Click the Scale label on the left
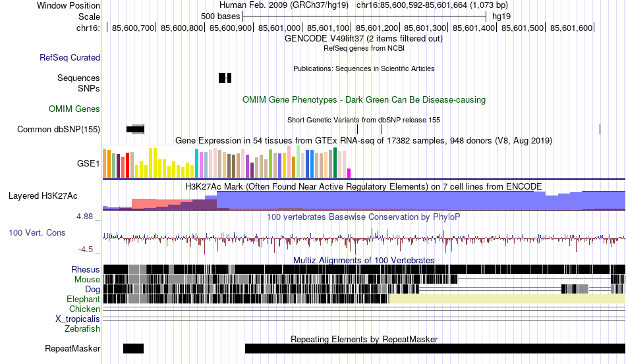Screen dimensions: 626x364 point(89,16)
